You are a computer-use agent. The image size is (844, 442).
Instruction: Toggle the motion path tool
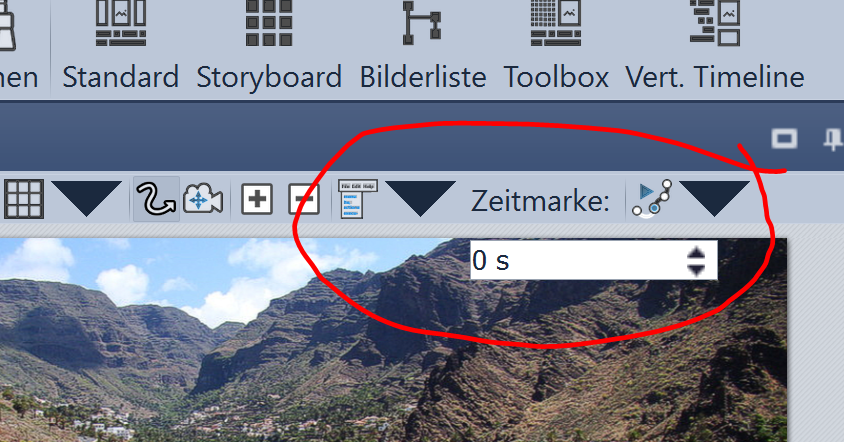pos(157,199)
